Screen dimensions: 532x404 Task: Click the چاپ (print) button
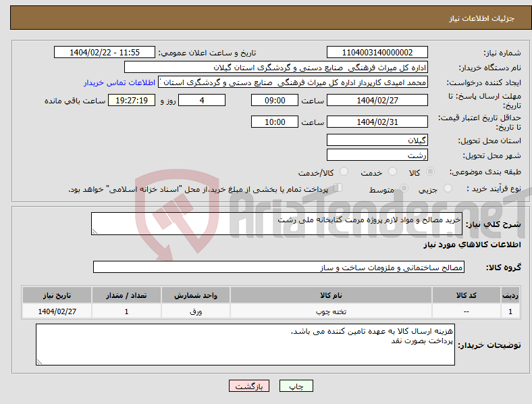(296, 386)
